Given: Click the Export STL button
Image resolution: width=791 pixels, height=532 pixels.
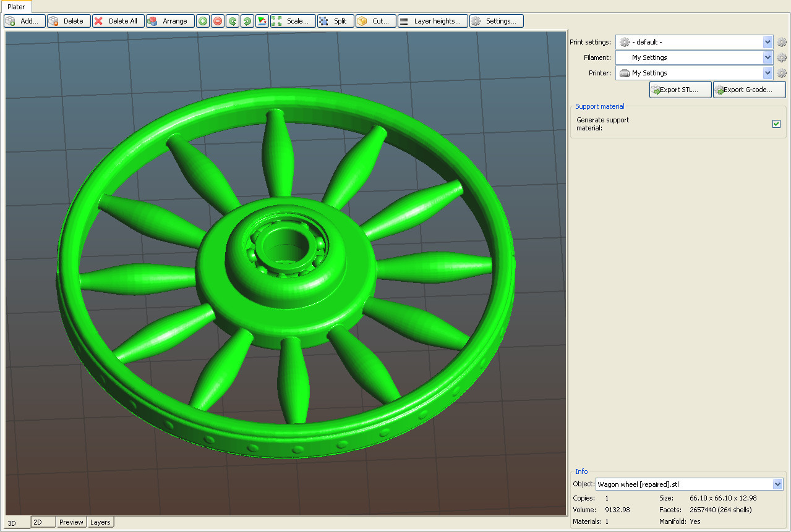Looking at the screenshot, I should tap(680, 90).
